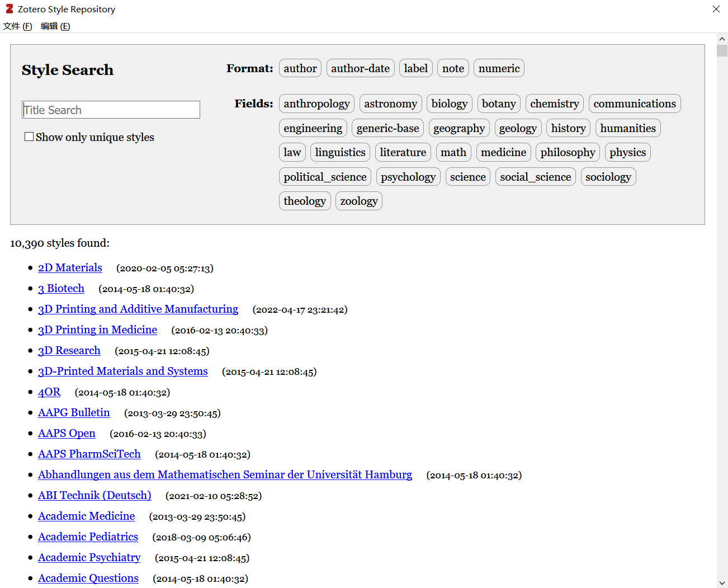Open Abhandlungen Mathematischen Seminar Hamburg link
Viewport: 728px width, 588px height.
coord(225,474)
